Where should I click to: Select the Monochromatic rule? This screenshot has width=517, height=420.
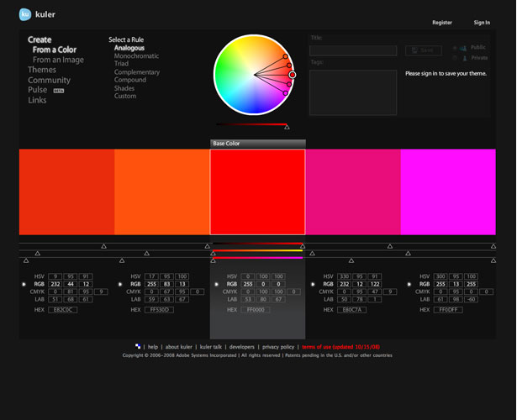point(136,56)
